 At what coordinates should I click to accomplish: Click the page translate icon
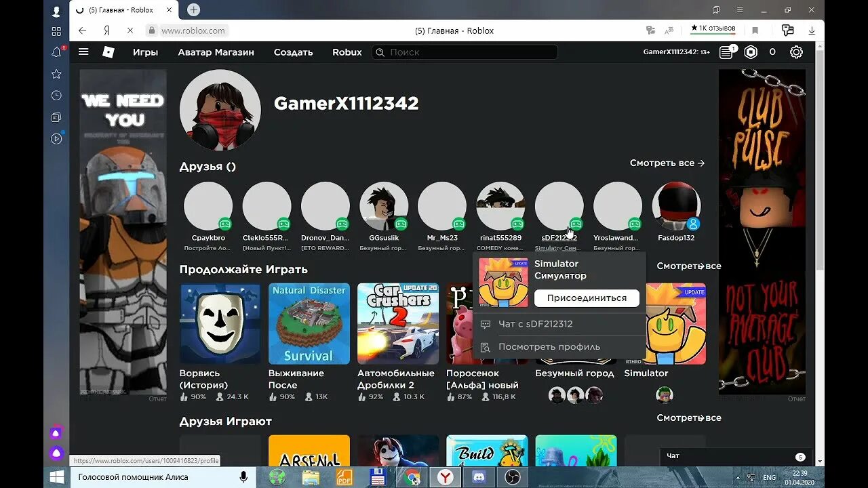click(669, 30)
